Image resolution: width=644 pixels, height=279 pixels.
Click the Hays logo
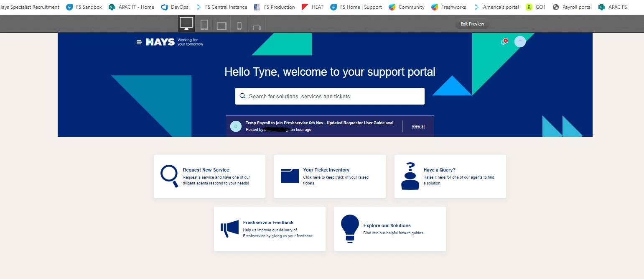pos(160,42)
